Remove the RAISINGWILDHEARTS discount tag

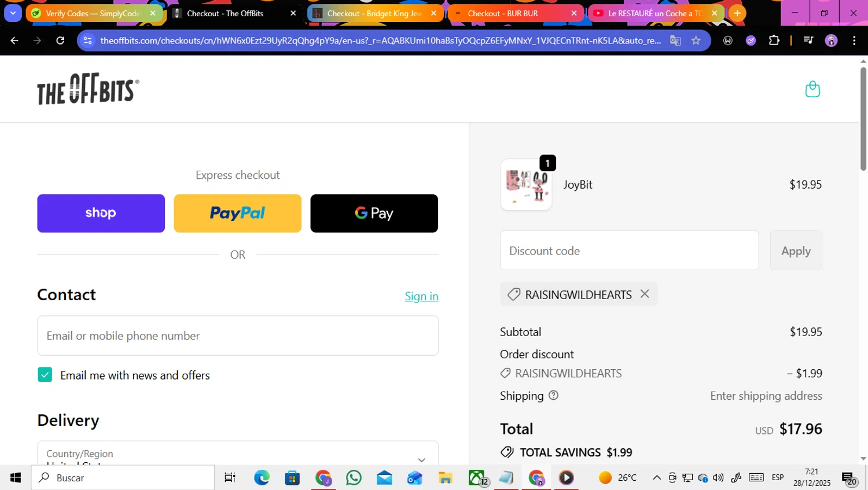pyautogui.click(x=645, y=294)
